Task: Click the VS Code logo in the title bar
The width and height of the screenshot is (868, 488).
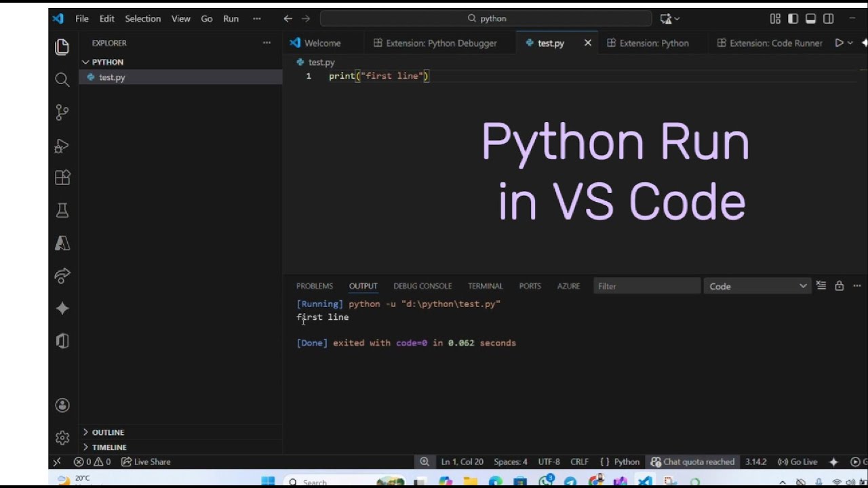Action: 58,18
